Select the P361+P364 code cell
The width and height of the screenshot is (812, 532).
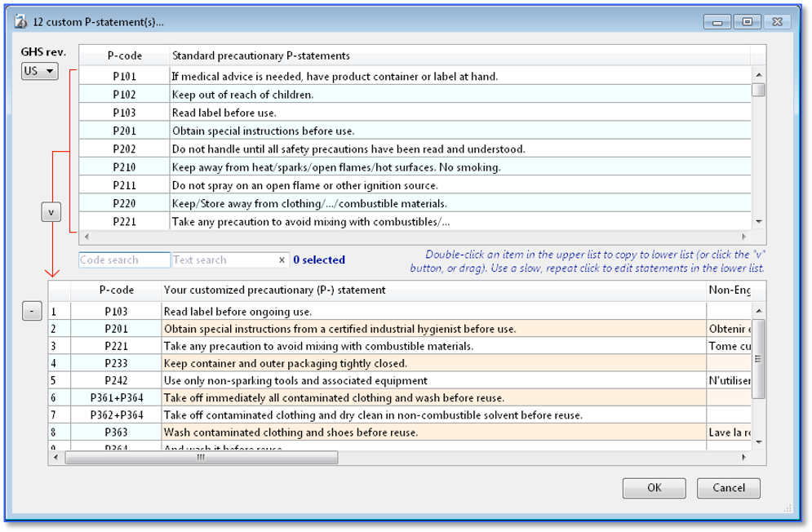pos(116,398)
